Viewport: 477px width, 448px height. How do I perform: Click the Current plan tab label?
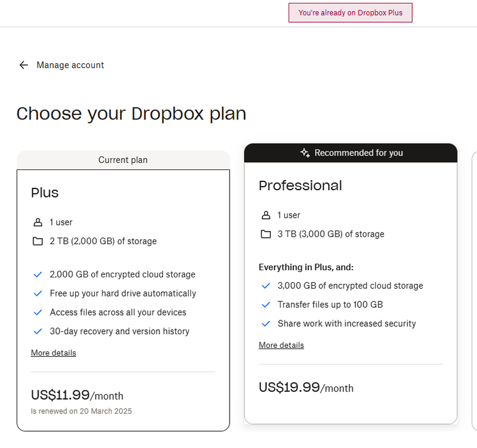123,160
